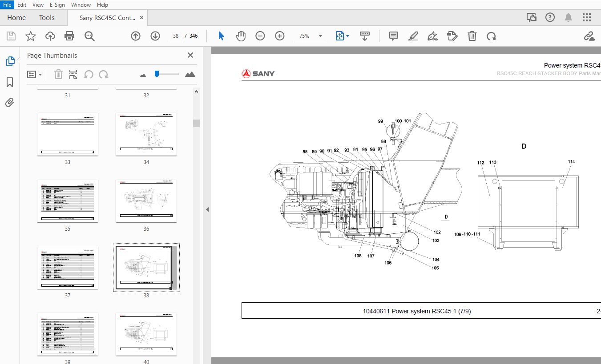
Task: Open the Attachments paperclip panel
Action: [10, 103]
